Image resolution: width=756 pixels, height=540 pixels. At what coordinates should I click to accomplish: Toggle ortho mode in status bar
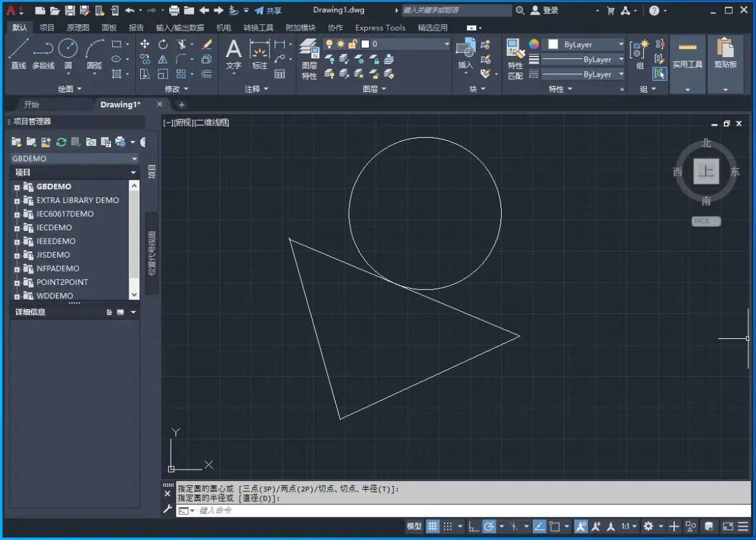(474, 526)
